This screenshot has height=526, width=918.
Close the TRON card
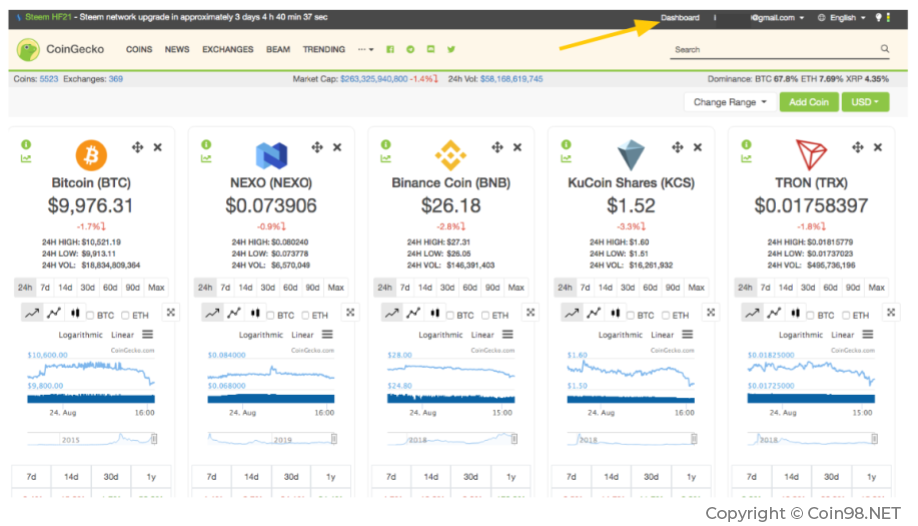(x=878, y=148)
